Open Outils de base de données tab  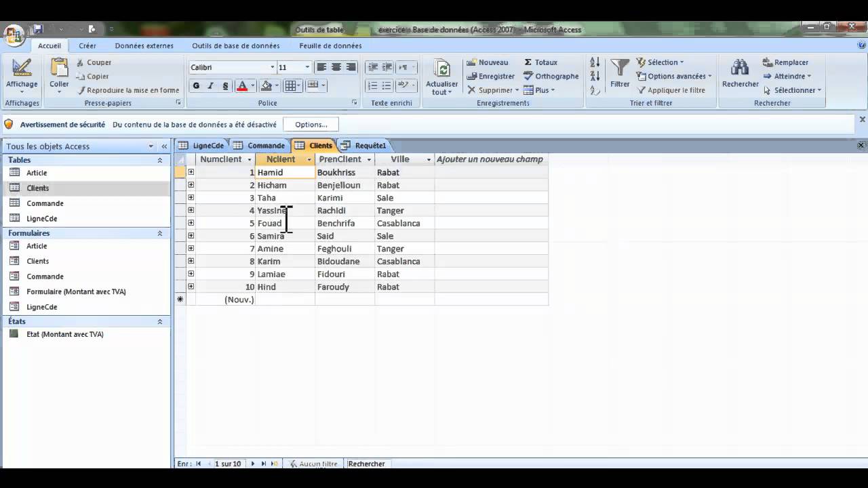[236, 46]
